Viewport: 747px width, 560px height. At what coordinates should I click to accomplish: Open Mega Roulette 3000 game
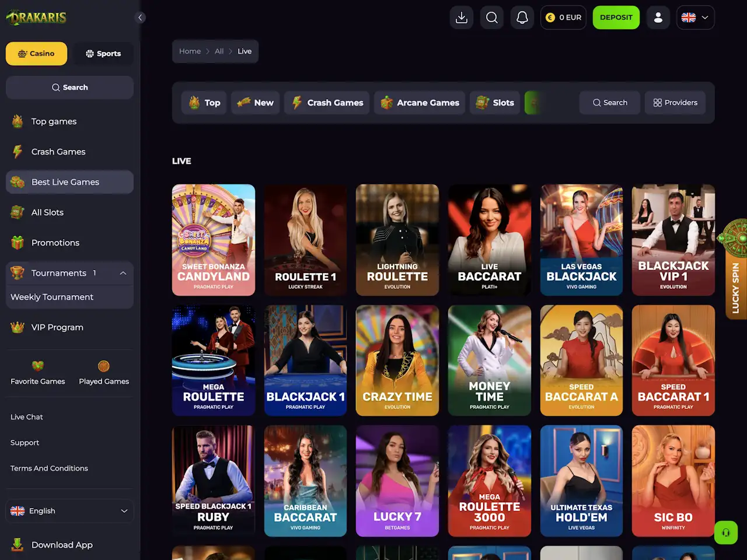(x=490, y=481)
